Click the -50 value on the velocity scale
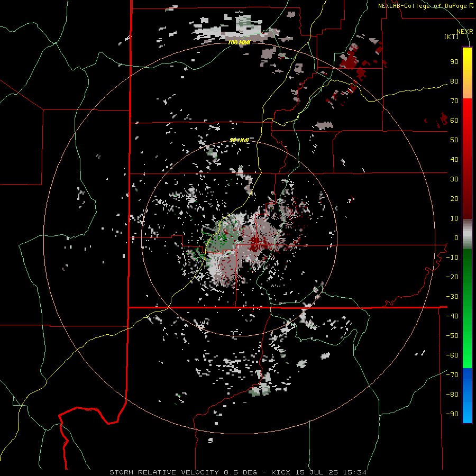476x476 pixels. 452,336
